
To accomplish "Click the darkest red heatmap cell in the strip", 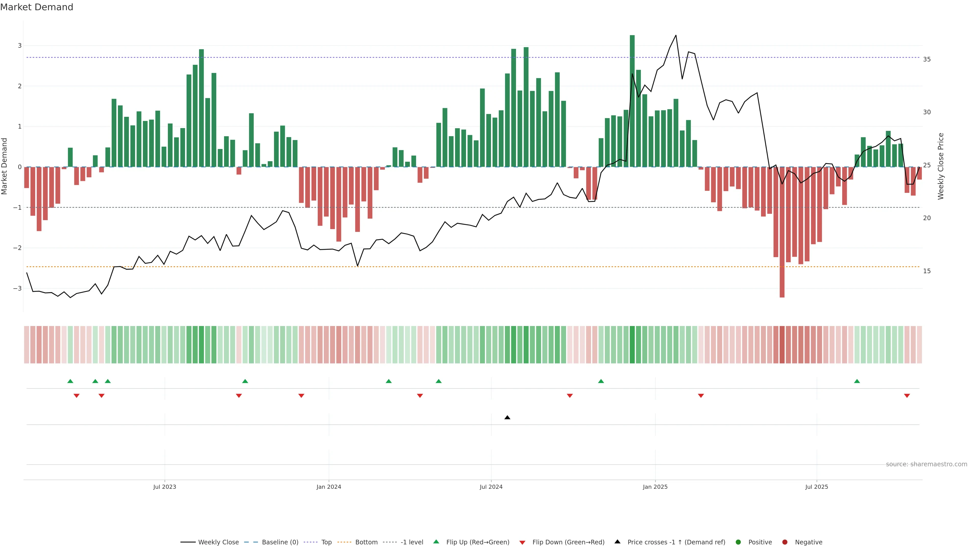I will pyautogui.click(x=782, y=345).
